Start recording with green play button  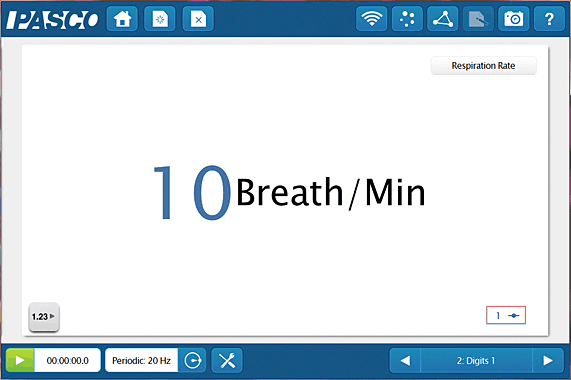(20, 360)
